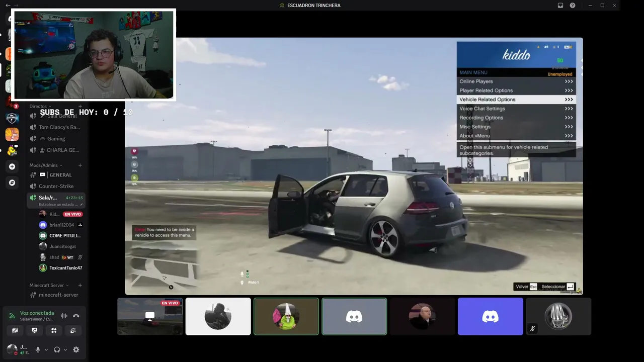Click the 'Unemployed' job status text
Image resolution: width=644 pixels, height=362 pixels.
click(x=560, y=74)
